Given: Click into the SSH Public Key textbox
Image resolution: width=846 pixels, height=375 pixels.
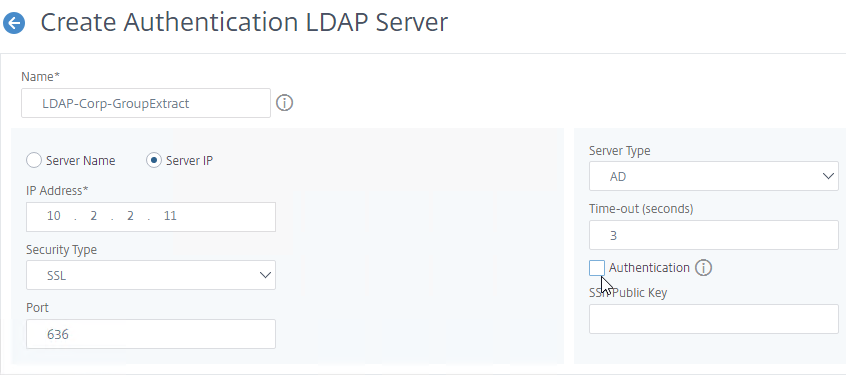Looking at the screenshot, I should click(x=714, y=319).
